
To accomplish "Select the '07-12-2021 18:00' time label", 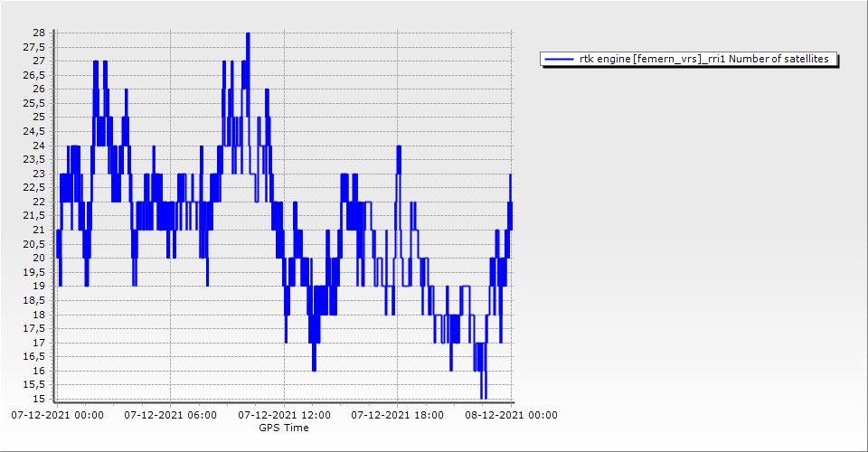I will 397,415.
